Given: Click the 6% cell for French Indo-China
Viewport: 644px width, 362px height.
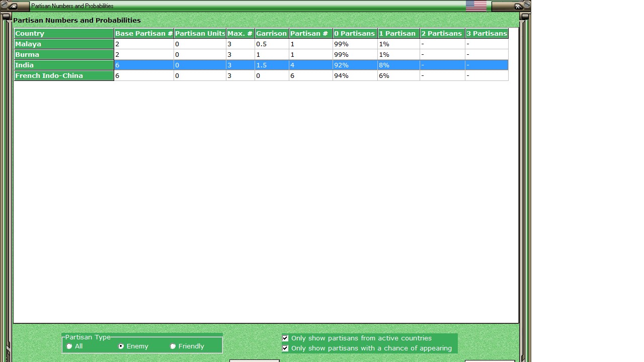Looking at the screenshot, I should coord(398,75).
